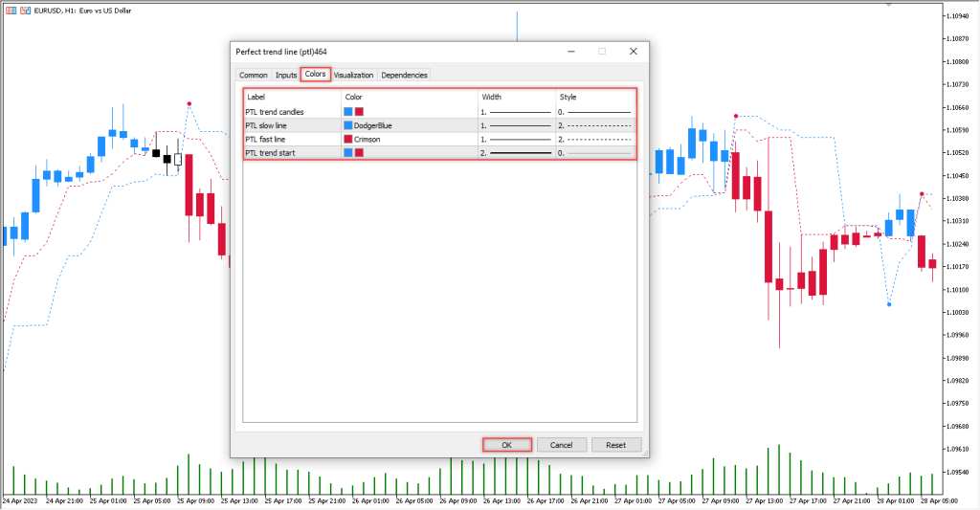Click the Reset button
This screenshot has height=510, width=980.
tap(615, 445)
